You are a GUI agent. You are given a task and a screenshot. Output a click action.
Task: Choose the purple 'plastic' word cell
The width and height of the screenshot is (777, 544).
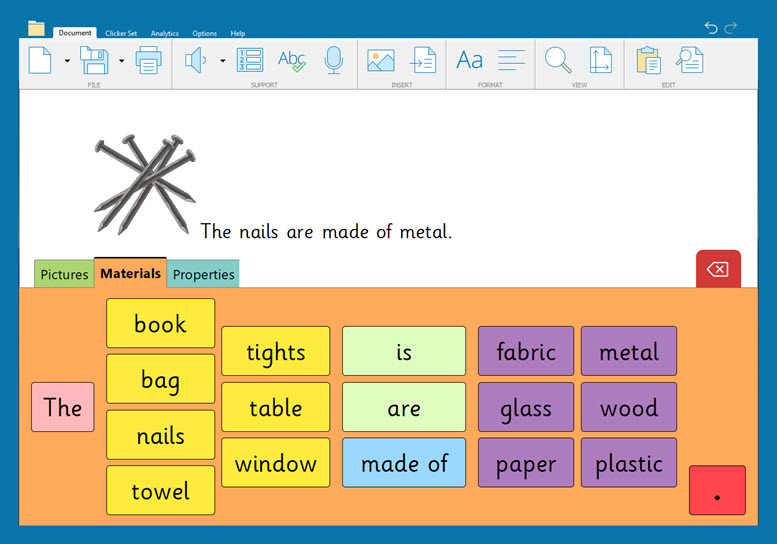pos(628,463)
